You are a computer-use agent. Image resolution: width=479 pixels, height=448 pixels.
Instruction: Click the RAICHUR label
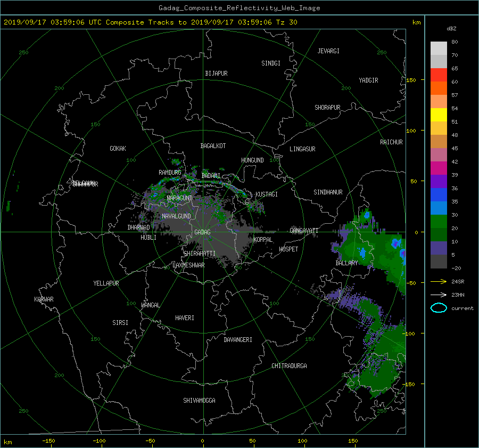point(391,142)
